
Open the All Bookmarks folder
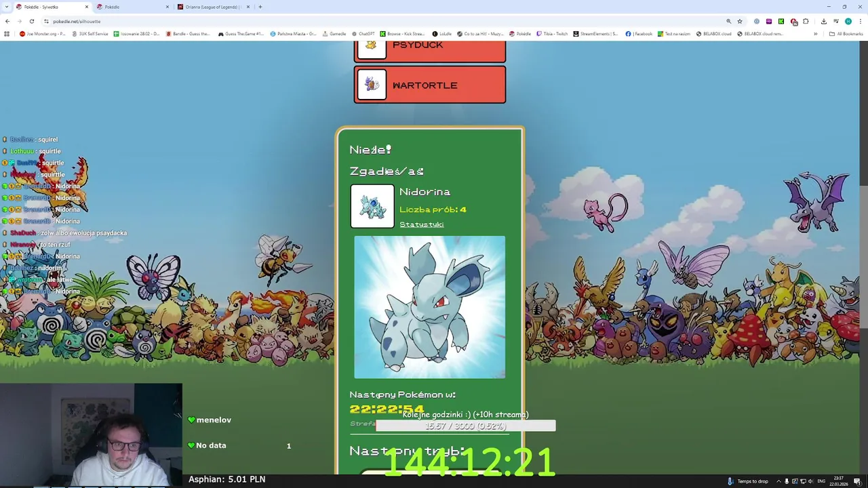[846, 34]
